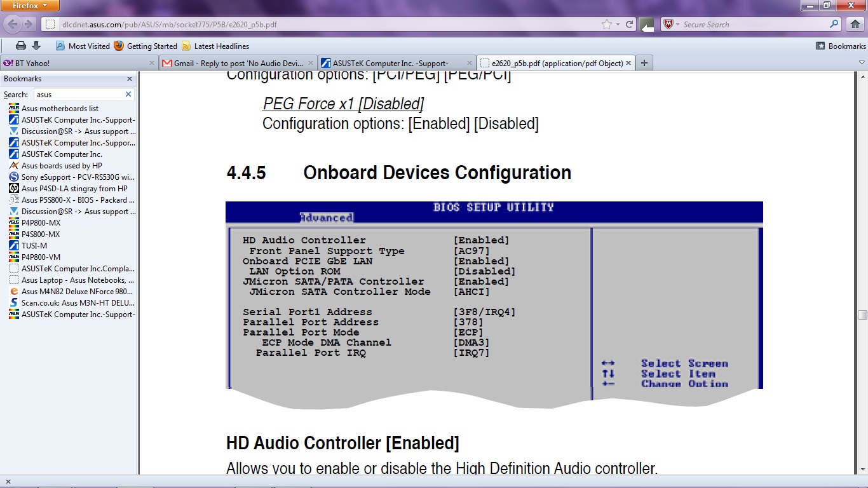
Task: Click the PEG Force x1 [Disabled] text
Action: (x=343, y=104)
